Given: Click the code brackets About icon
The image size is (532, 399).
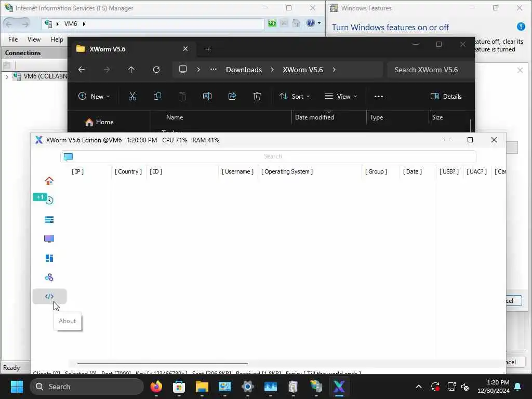Looking at the screenshot, I should click(49, 297).
